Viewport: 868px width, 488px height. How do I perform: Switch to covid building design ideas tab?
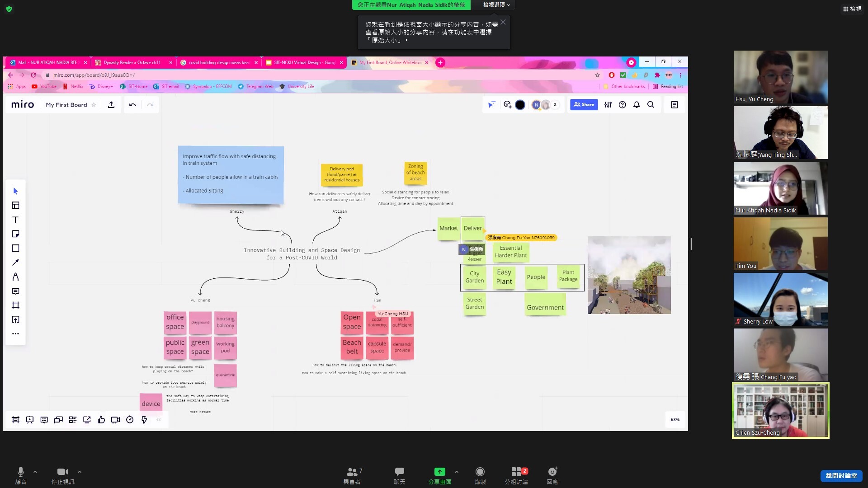(219, 62)
